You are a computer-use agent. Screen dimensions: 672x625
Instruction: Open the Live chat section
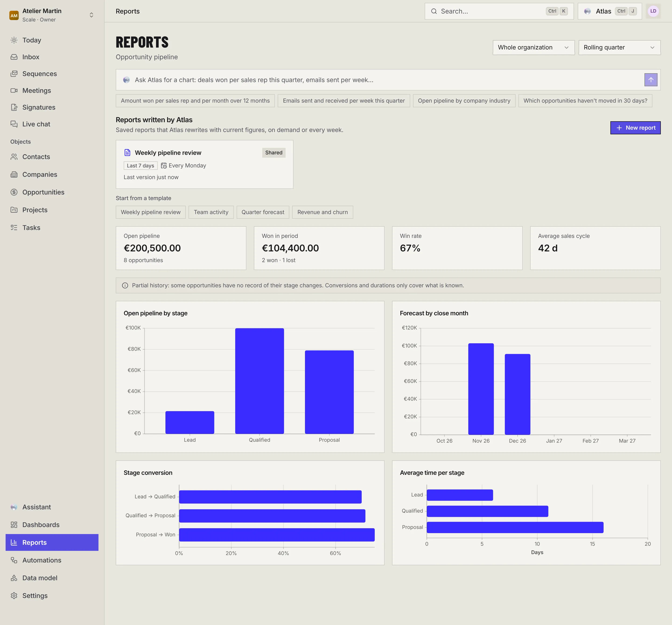point(52,124)
